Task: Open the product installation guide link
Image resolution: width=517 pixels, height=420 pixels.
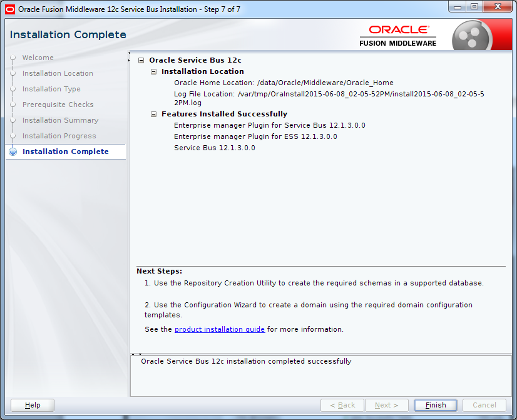Action: (220, 329)
